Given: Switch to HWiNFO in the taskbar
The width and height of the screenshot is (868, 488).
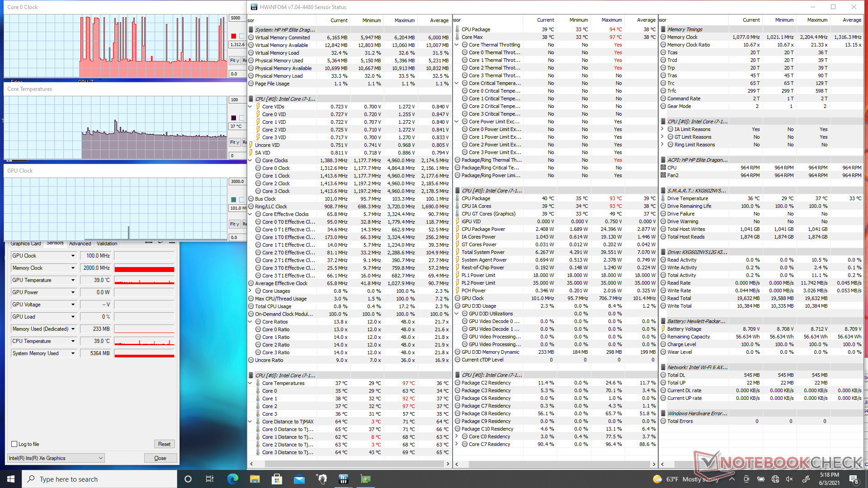Looking at the screenshot, I should (x=343, y=479).
